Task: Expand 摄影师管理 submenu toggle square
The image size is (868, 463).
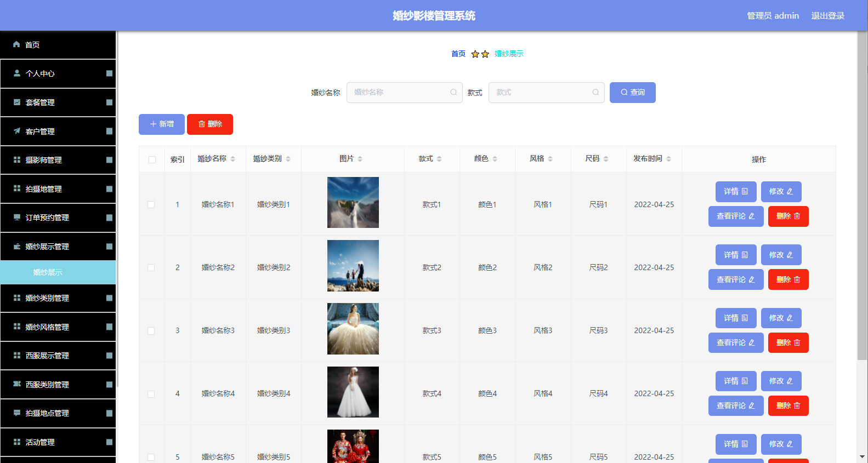Action: [109, 160]
